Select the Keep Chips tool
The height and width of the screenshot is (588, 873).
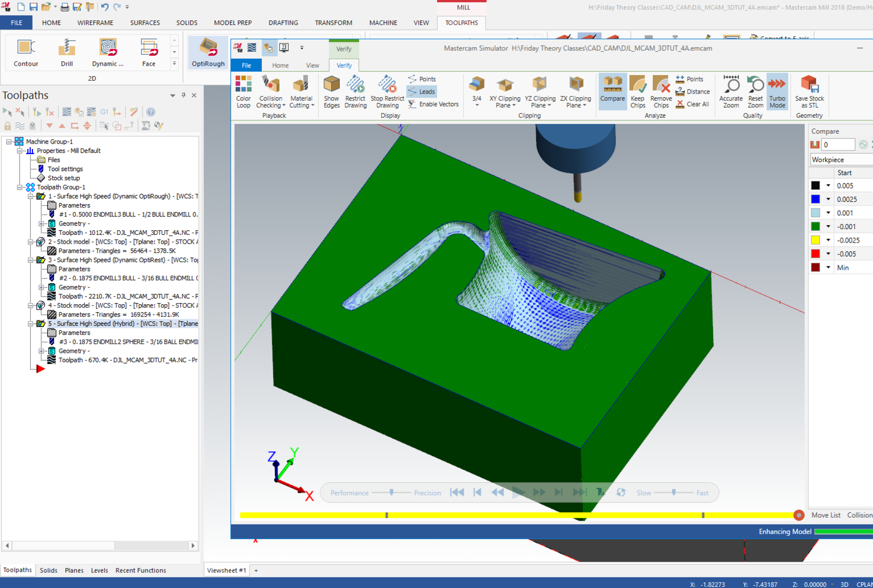pos(638,92)
